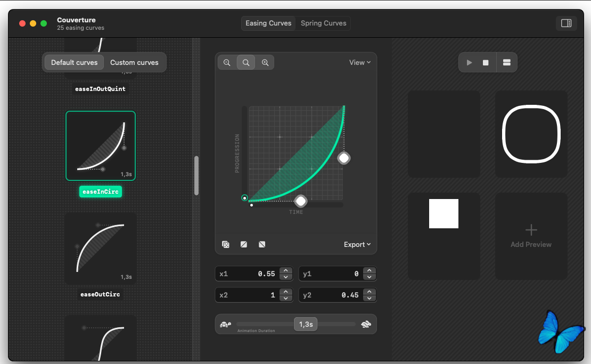Viewport: 591px width, 364px height.
Task: Click the zoom in magnifier icon
Action: [265, 63]
